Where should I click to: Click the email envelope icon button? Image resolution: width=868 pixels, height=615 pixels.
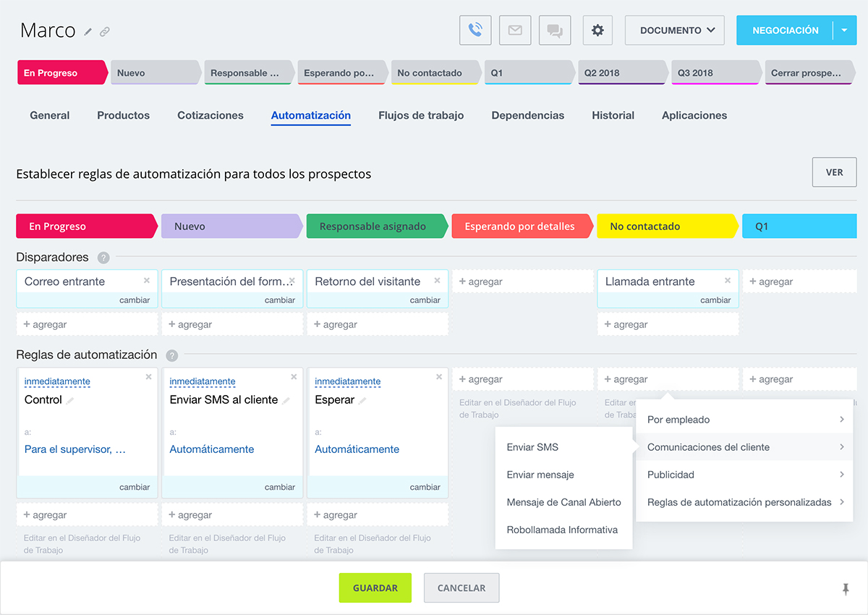(515, 30)
